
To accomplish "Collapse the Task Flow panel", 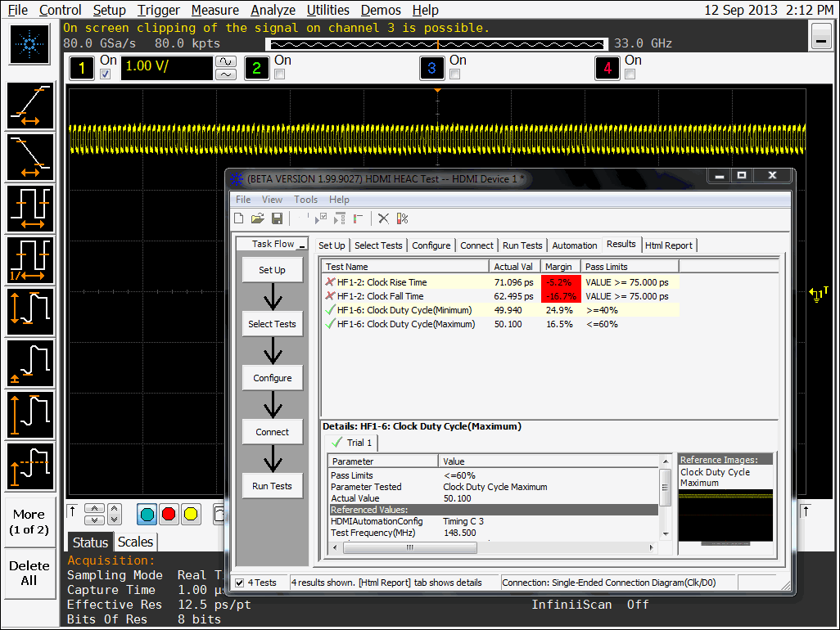I will [x=302, y=245].
